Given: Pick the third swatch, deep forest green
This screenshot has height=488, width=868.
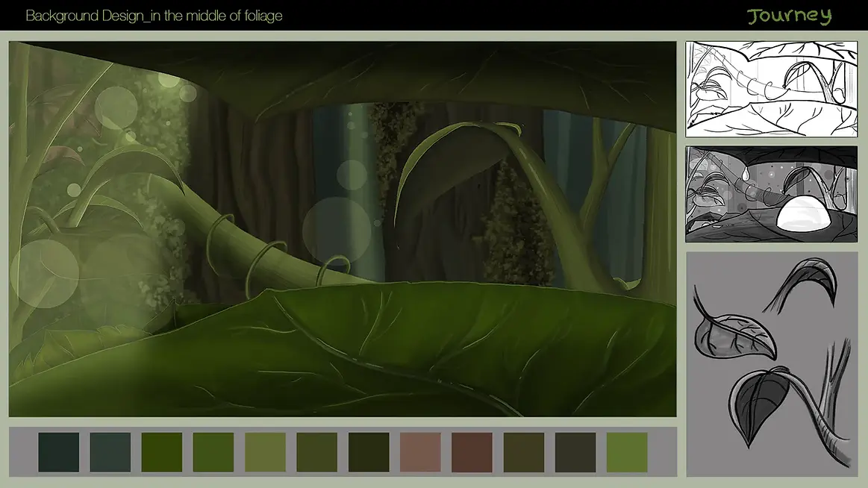Looking at the screenshot, I should [x=162, y=452].
